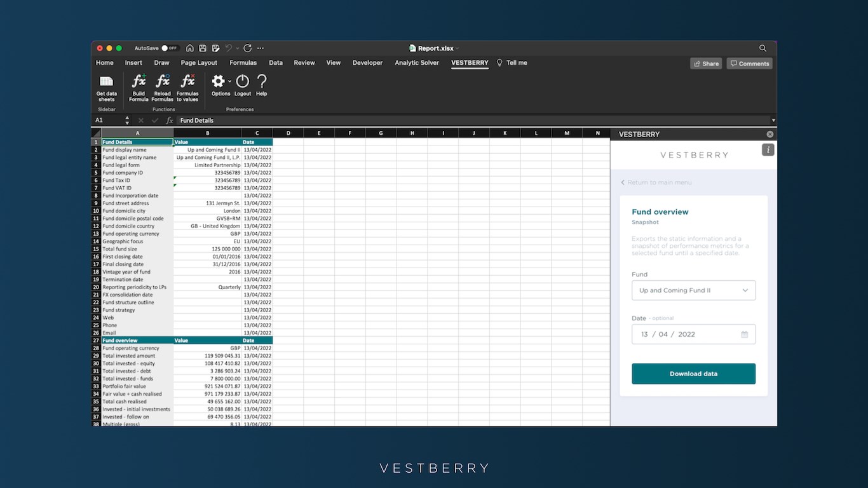The height and width of the screenshot is (488, 868).
Task: Open the Undo history dropdown arrow
Action: [238, 48]
